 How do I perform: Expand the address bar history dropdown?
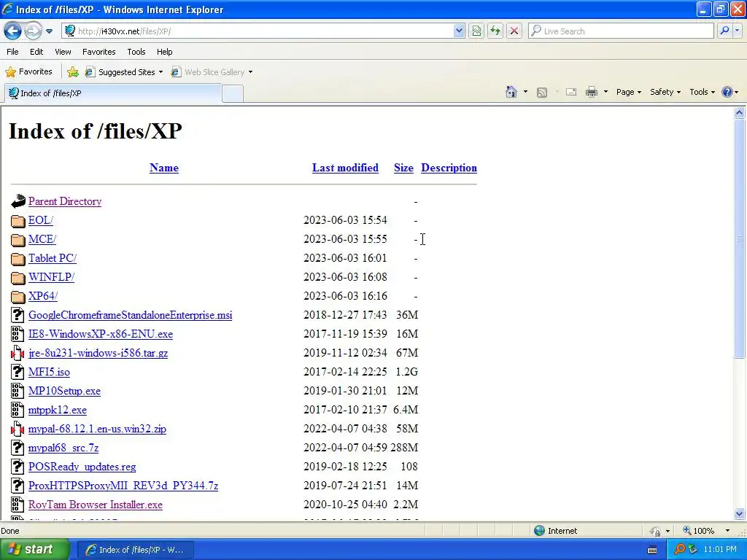459,31
